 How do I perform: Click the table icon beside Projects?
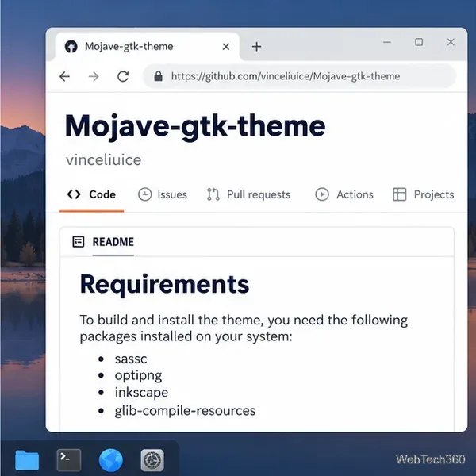[x=400, y=194]
